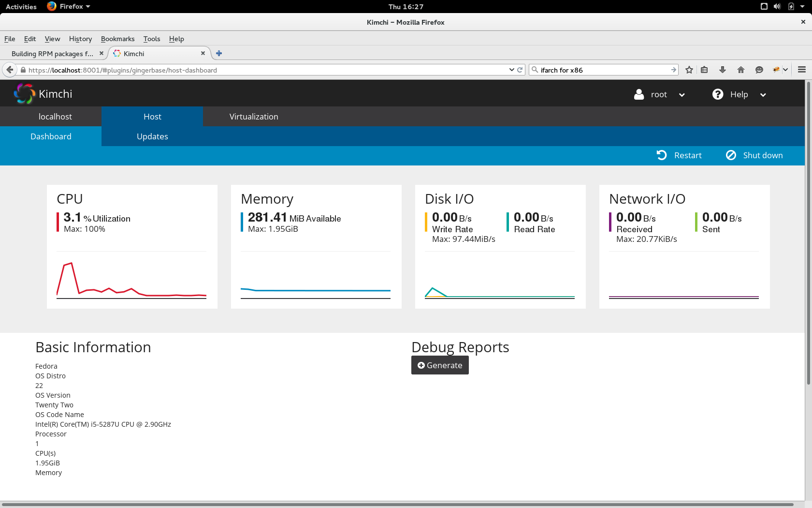This screenshot has width=812, height=508.
Task: Open system volume indicator
Action: point(777,6)
